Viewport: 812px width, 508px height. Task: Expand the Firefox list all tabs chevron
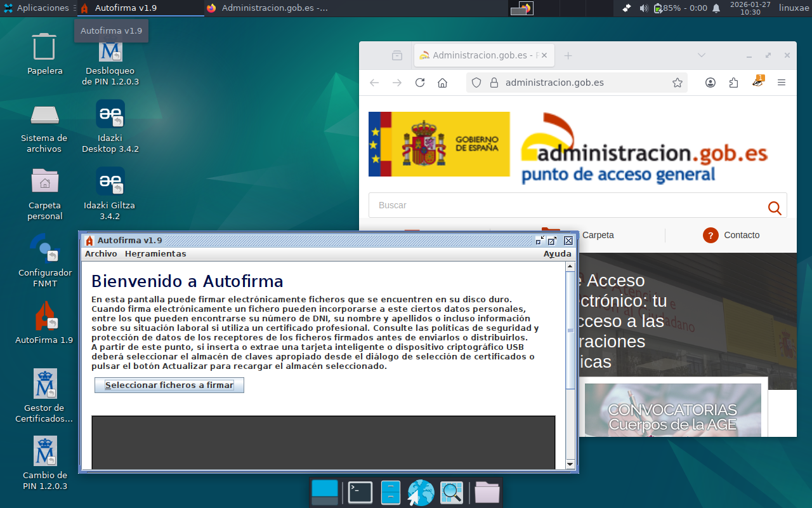702,55
